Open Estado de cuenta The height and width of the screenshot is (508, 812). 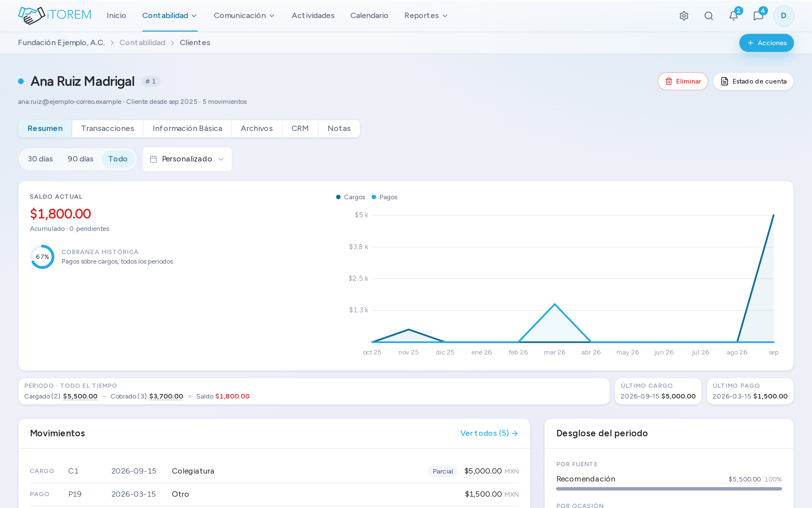coord(753,82)
